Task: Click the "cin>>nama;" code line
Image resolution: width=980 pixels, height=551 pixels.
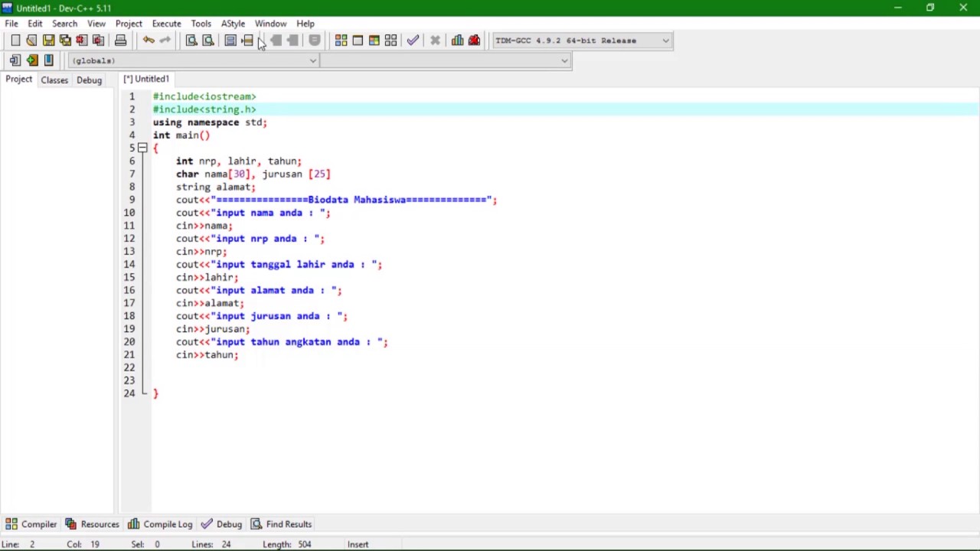Action: pyautogui.click(x=204, y=226)
